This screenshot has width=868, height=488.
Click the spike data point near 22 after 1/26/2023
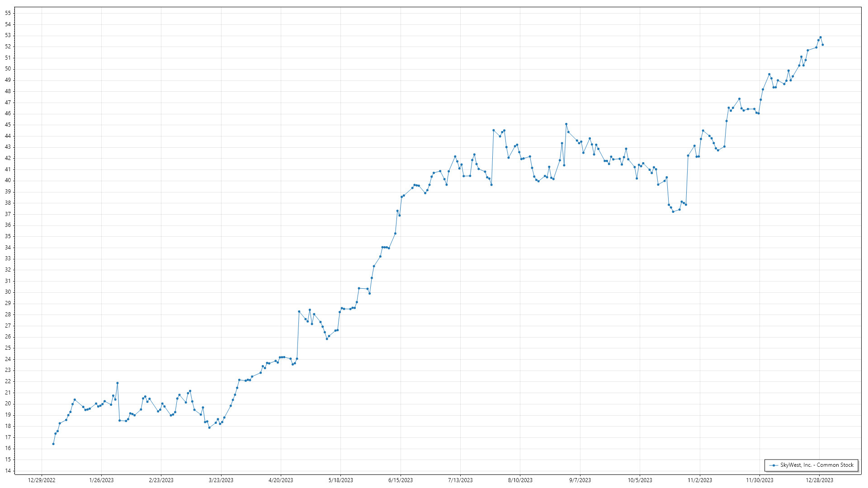(118, 383)
